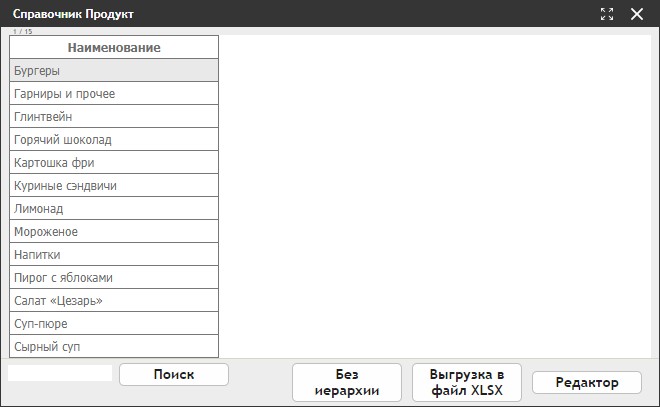Click the Суп-пюре row

point(114,323)
